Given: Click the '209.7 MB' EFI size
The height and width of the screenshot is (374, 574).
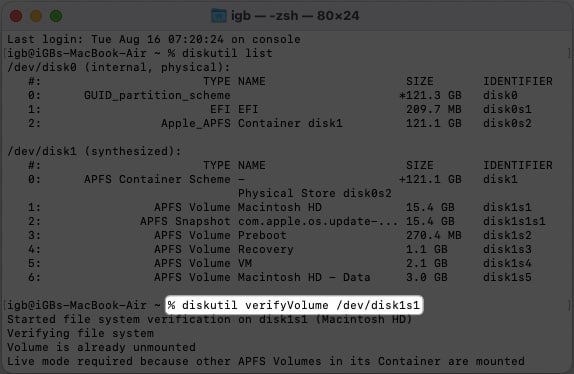Looking at the screenshot, I should point(434,109).
